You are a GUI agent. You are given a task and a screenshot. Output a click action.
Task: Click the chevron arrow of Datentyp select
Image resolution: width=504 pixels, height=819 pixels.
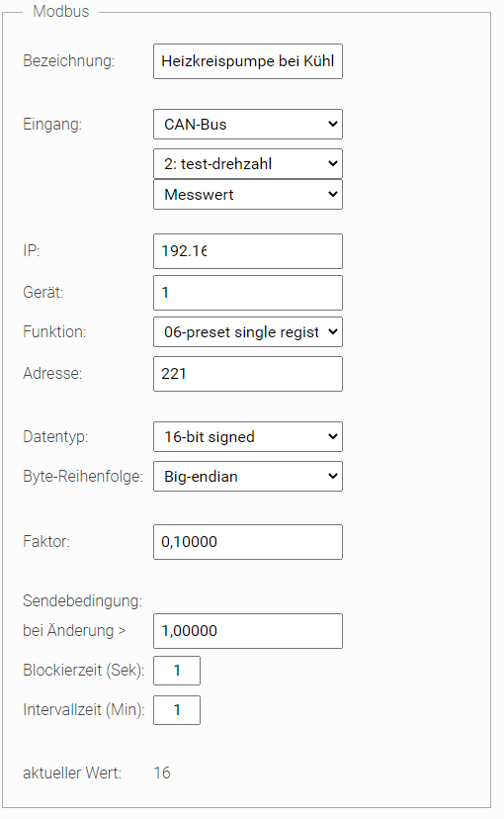[332, 436]
